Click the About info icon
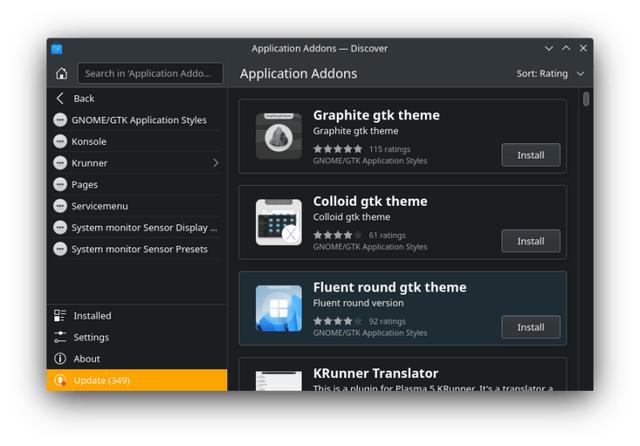Image resolution: width=640 pixels, height=446 pixels. 60,359
